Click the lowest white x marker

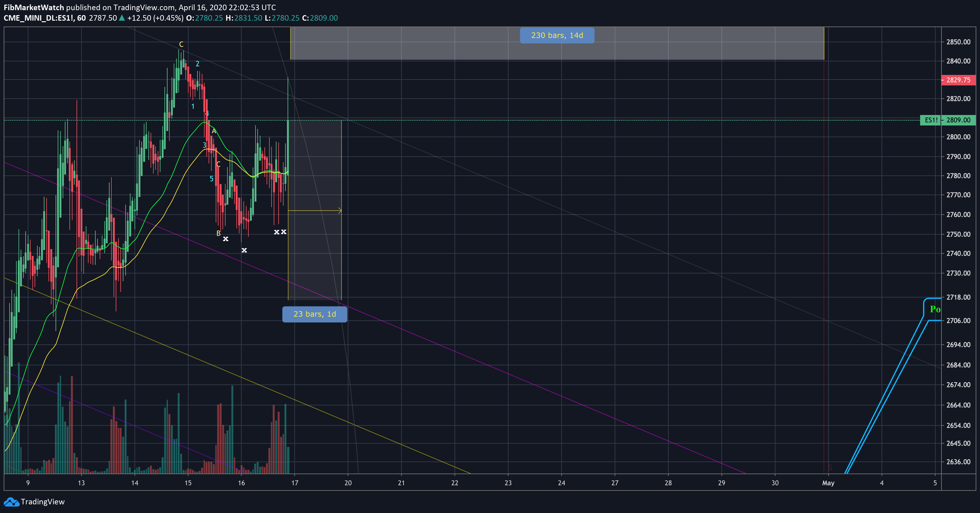coord(244,250)
